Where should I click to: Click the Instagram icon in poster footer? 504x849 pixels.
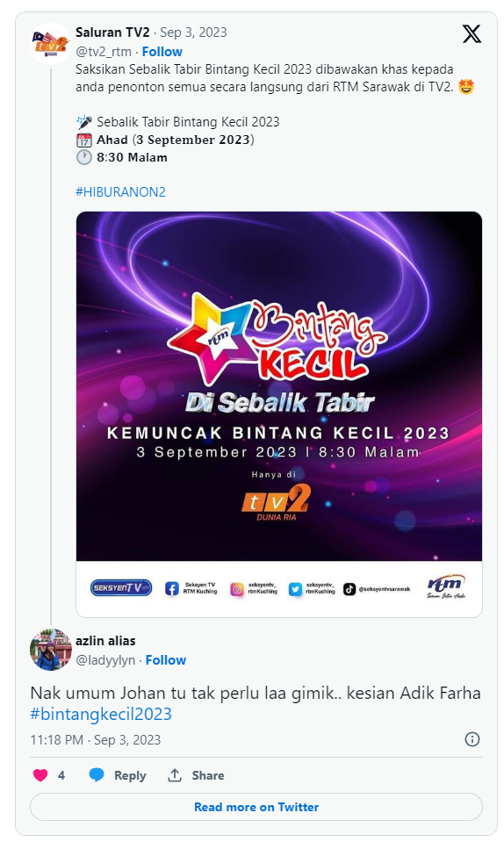[x=237, y=588]
